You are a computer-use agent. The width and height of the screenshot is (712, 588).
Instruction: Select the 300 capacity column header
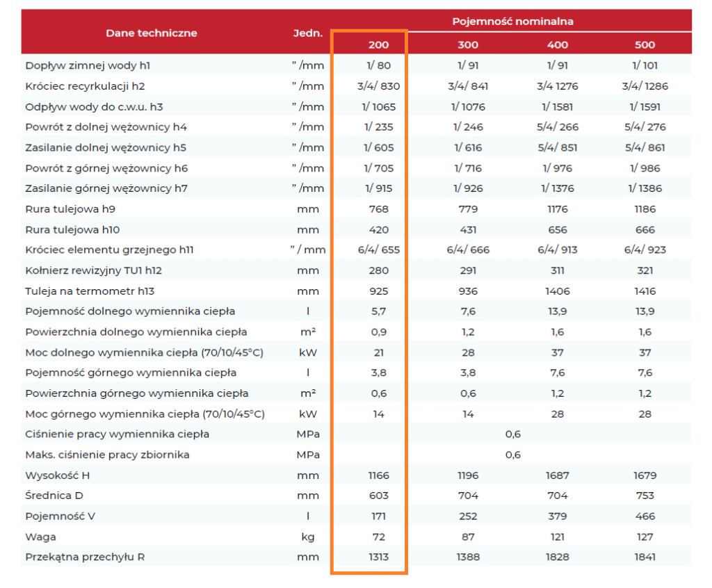tap(468, 44)
